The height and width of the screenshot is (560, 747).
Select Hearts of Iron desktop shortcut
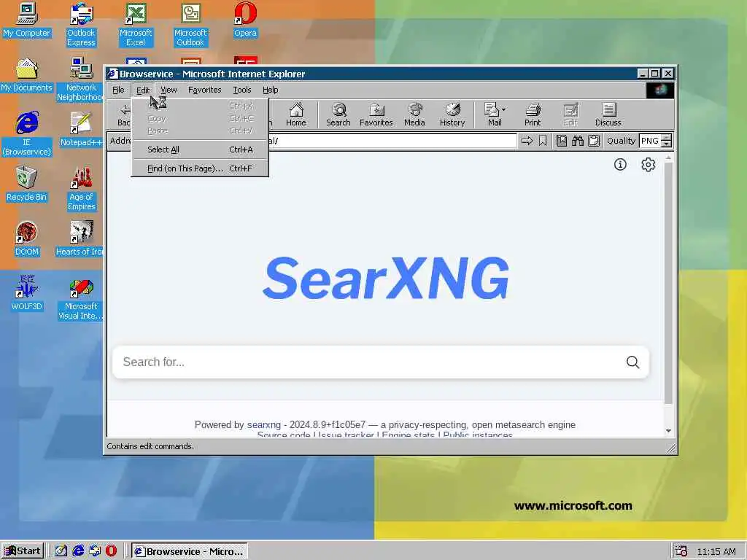click(80, 239)
